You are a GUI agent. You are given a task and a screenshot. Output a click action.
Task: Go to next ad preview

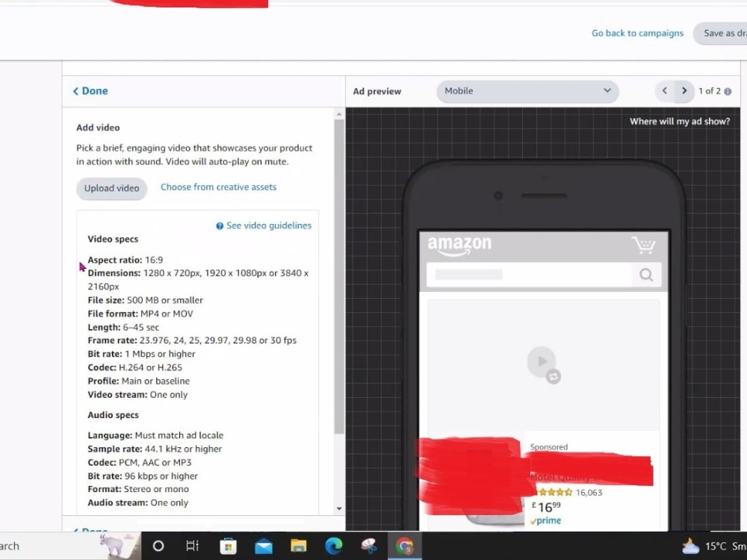tap(684, 91)
